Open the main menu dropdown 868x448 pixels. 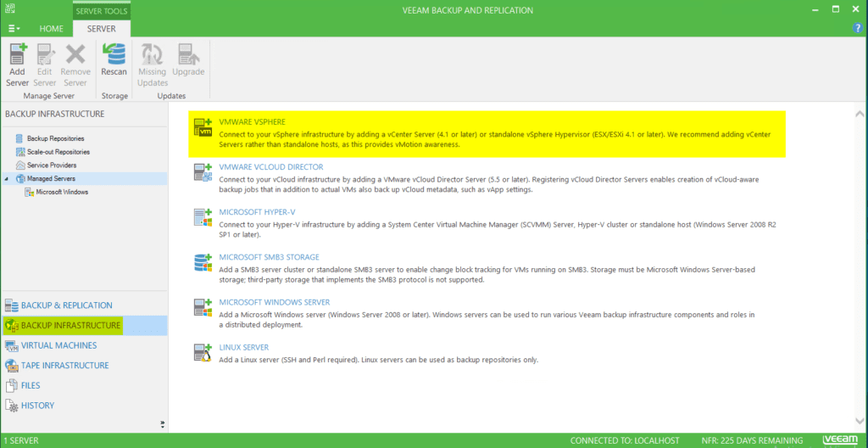point(14,28)
